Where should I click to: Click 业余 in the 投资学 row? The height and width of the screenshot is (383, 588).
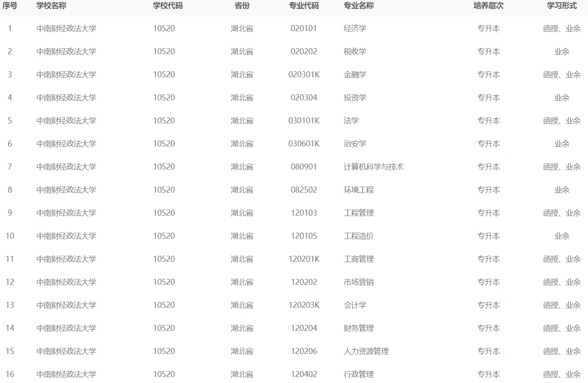[562, 98]
